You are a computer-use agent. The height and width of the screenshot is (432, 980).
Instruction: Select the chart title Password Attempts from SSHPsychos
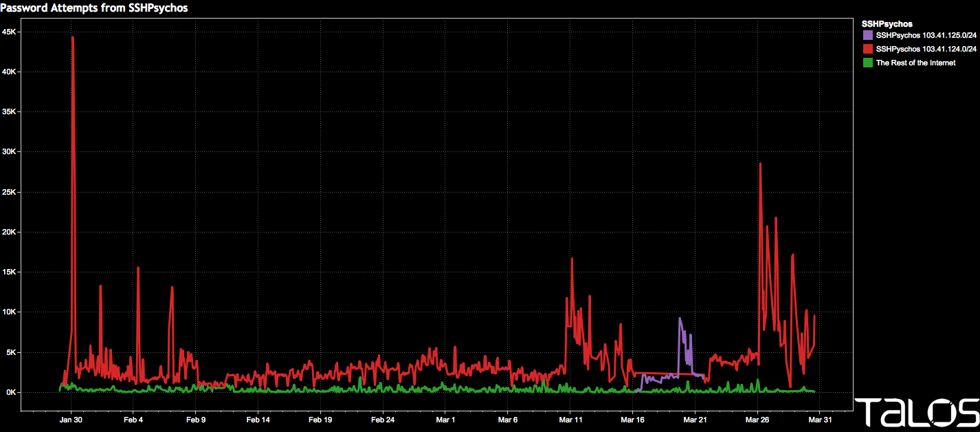94,8
